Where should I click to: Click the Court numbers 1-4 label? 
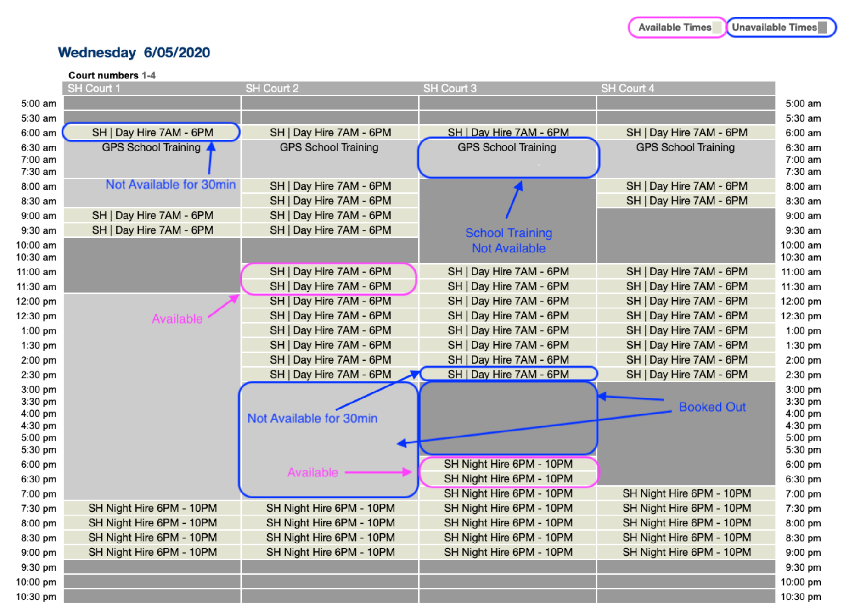click(112, 75)
